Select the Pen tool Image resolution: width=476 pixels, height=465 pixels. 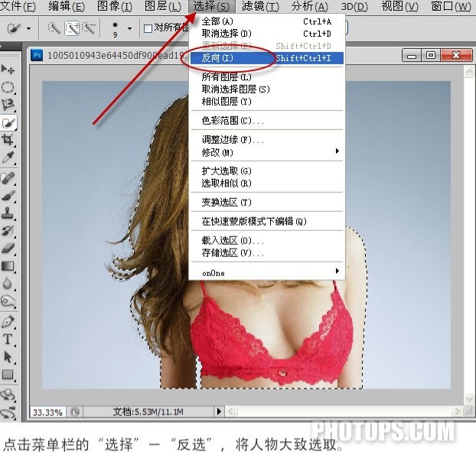tap(8, 321)
